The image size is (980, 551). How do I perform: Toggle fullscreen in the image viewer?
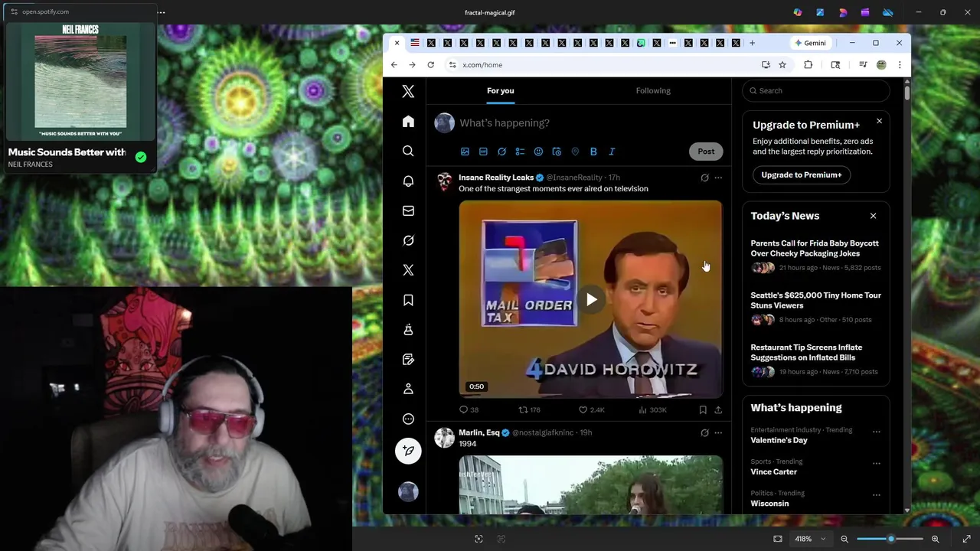966,539
